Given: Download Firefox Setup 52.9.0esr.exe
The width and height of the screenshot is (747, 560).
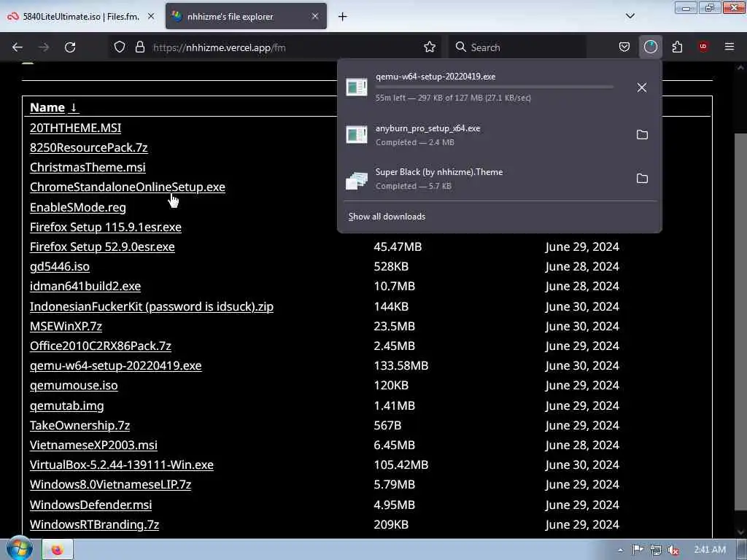Looking at the screenshot, I should point(102,246).
